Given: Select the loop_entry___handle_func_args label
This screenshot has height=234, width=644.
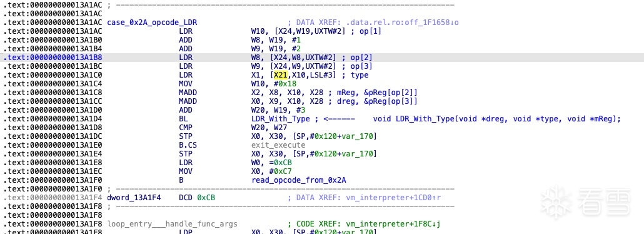Looking at the screenshot, I should click(172, 224).
